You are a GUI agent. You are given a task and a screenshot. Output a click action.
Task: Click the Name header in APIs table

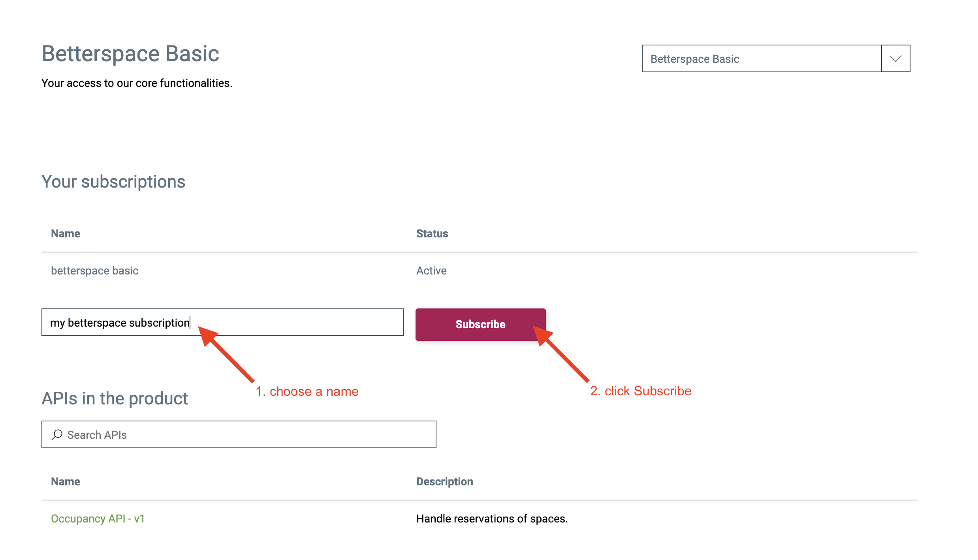pyautogui.click(x=66, y=482)
